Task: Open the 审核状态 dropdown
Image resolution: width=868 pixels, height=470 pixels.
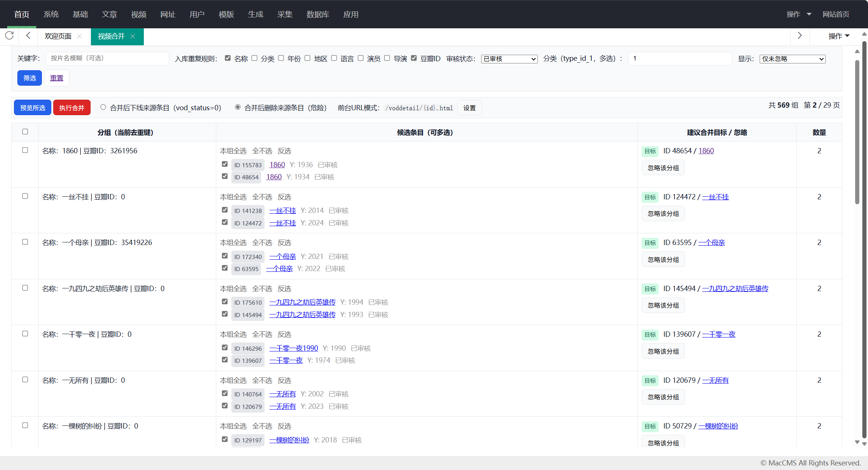Action: coord(509,59)
